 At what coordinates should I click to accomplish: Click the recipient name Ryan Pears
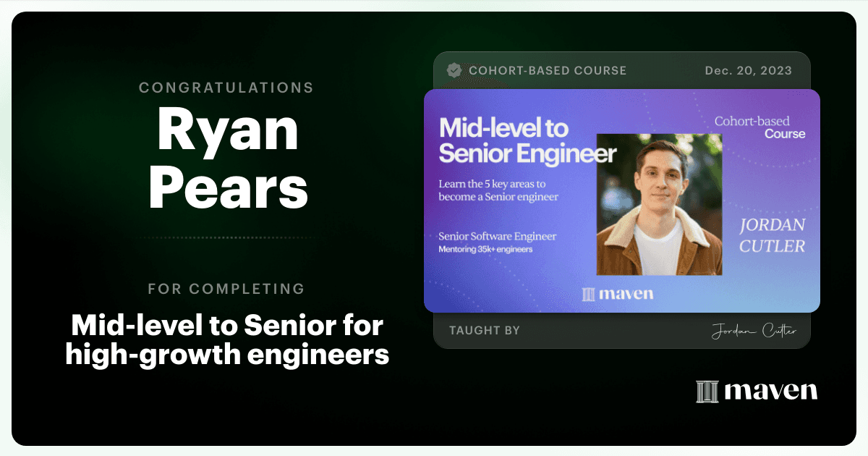[228, 159]
